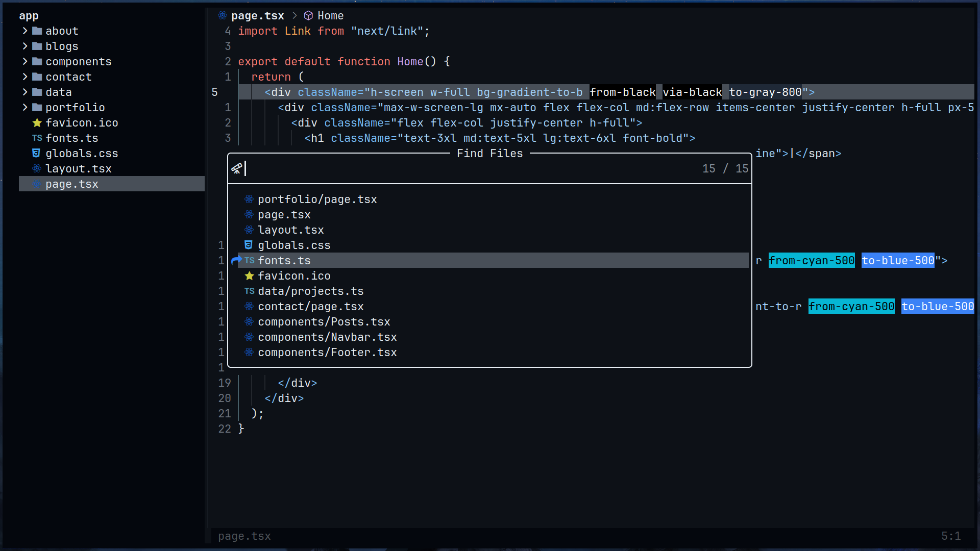Click the Home symbol cube icon in breadcrumb
Image resolution: width=980 pixels, height=551 pixels.
click(308, 16)
